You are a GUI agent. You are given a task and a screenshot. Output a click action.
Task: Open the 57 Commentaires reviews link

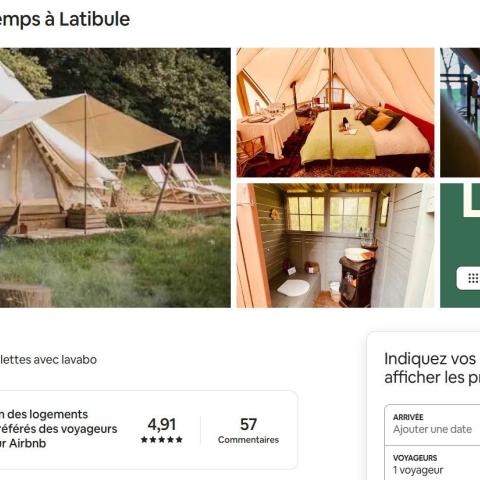(248, 430)
